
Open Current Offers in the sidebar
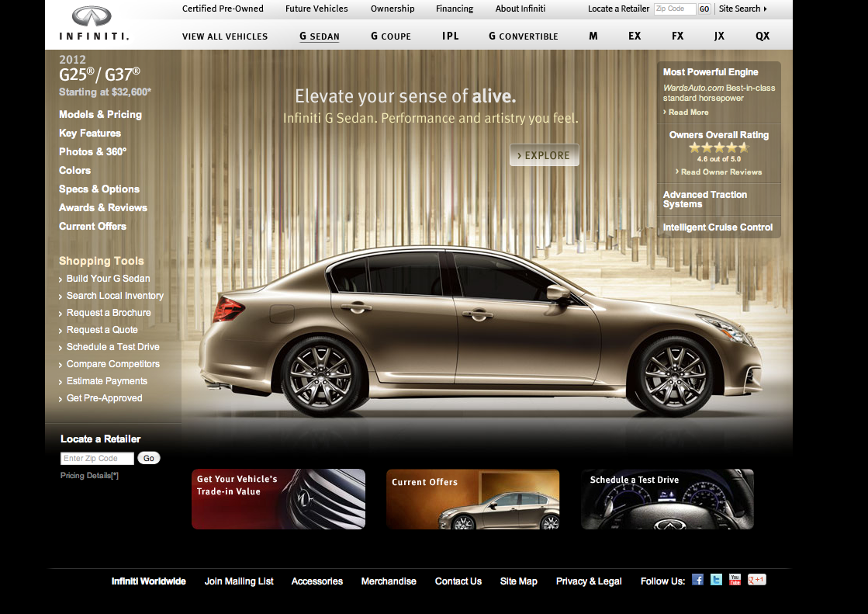(92, 226)
